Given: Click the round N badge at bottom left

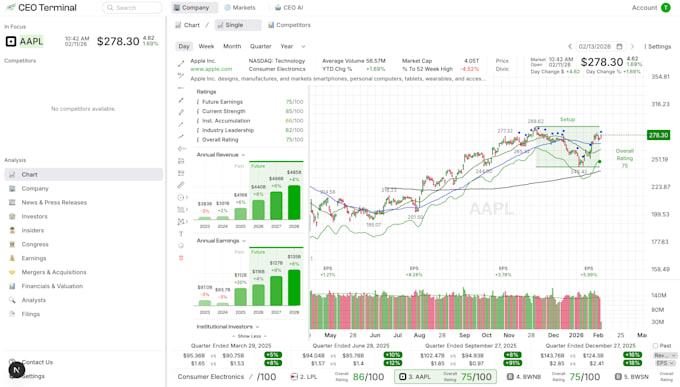Looking at the screenshot, I should pos(16,370).
